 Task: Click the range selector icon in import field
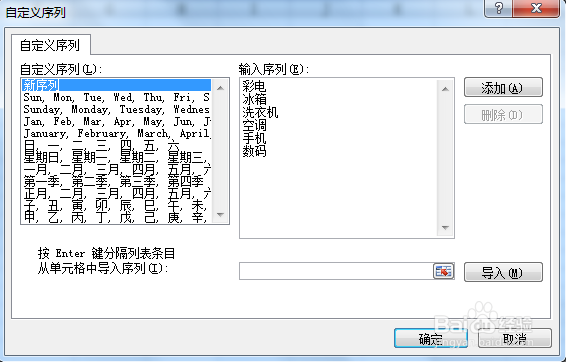coord(443,271)
